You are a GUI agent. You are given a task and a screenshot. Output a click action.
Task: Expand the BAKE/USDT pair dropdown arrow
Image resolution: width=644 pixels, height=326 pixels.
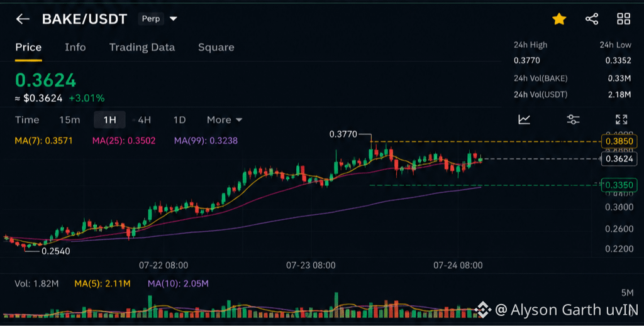click(174, 19)
